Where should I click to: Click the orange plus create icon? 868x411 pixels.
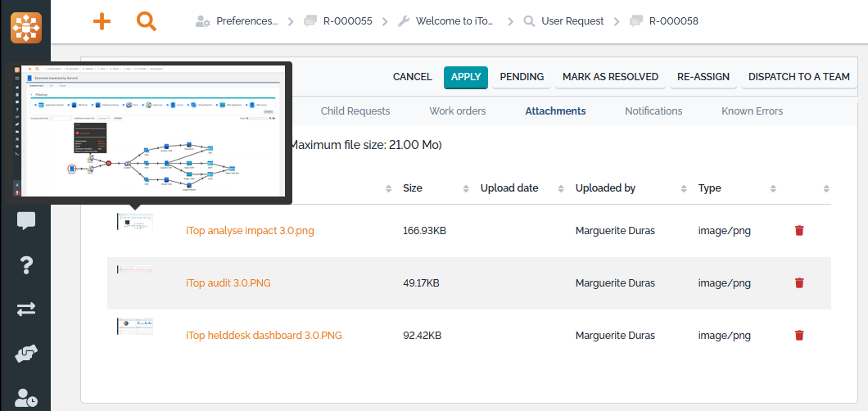[x=102, y=21]
